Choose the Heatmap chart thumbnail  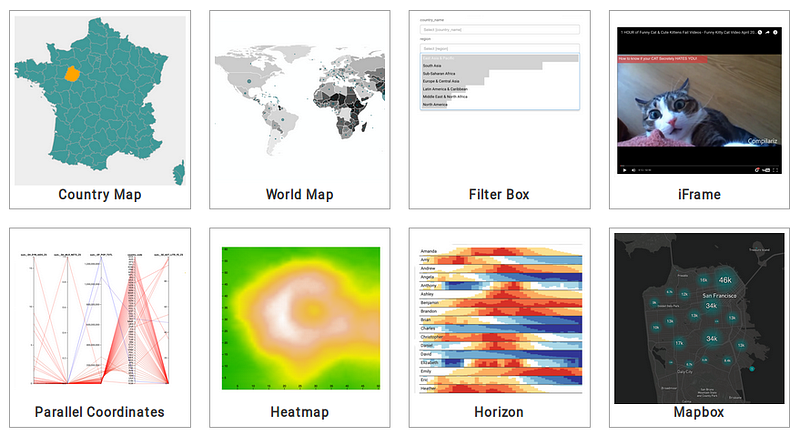point(301,318)
